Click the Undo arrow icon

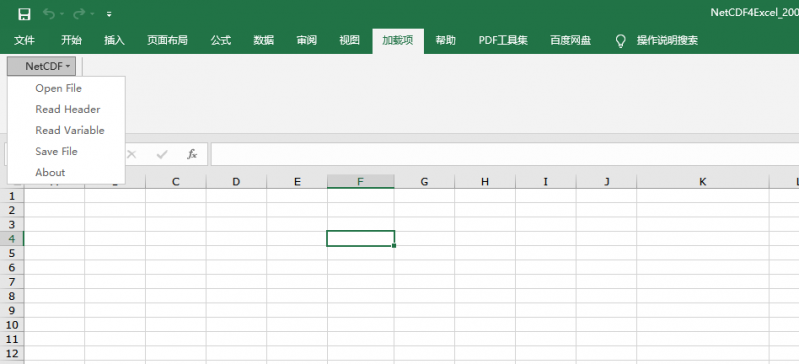click(x=49, y=14)
